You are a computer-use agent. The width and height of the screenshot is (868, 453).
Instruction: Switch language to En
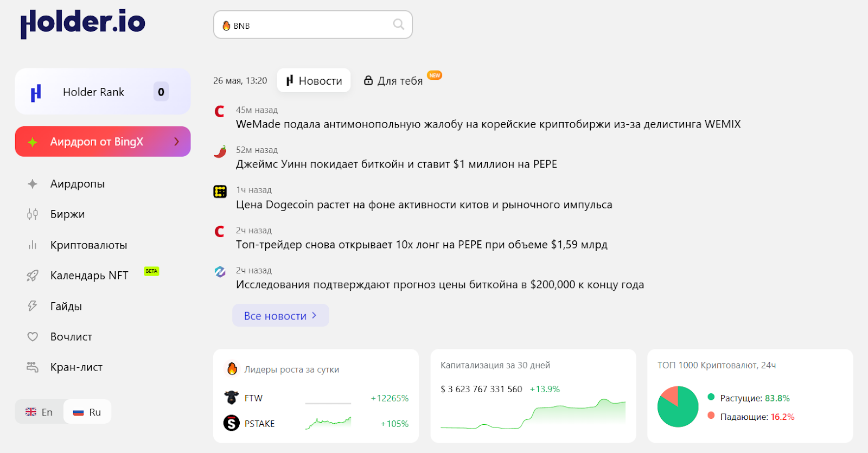click(x=40, y=412)
